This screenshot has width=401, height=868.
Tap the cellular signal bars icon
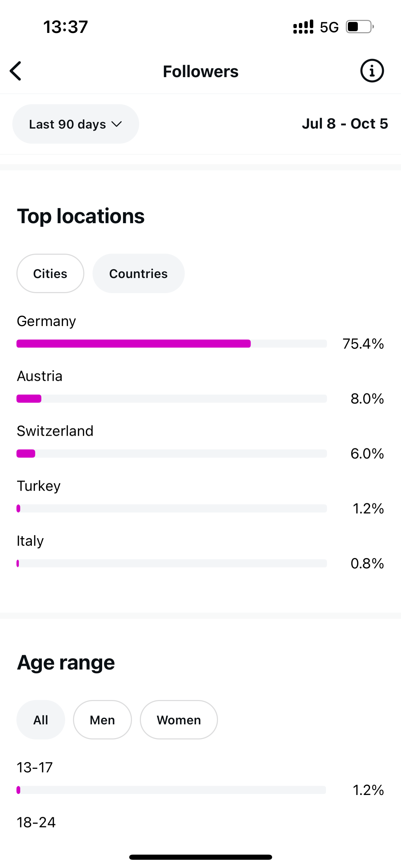(x=303, y=27)
